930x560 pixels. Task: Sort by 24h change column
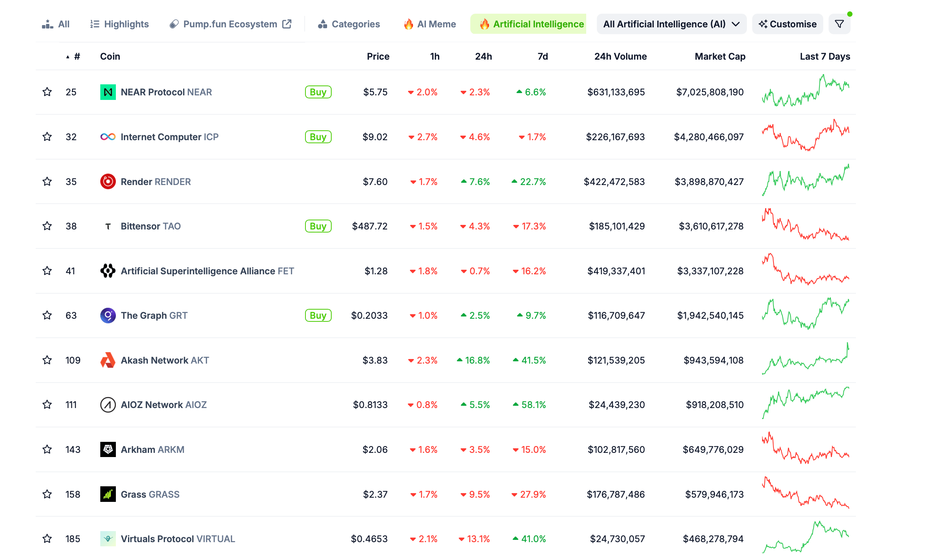coord(483,57)
